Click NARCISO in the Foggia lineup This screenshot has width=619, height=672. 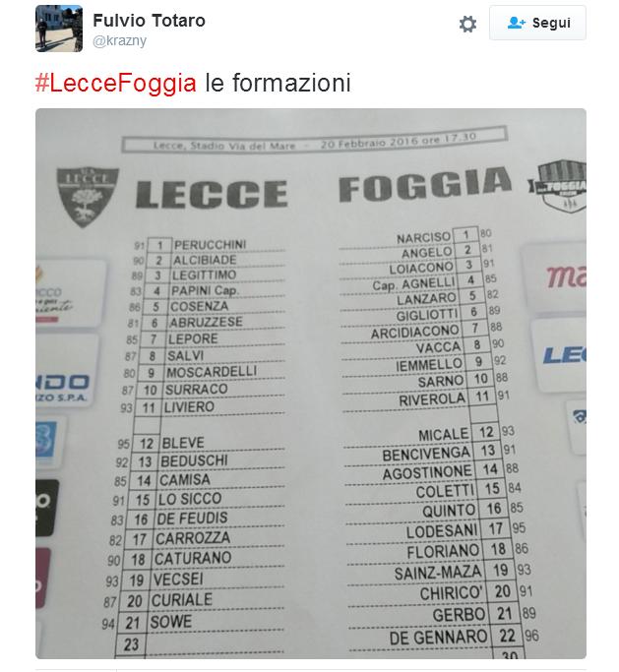(423, 238)
